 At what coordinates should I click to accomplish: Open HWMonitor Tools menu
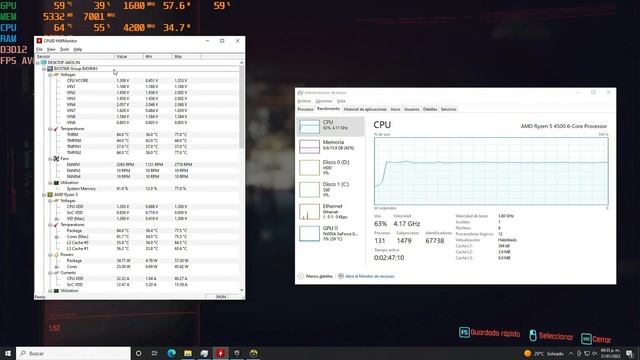[x=64, y=49]
